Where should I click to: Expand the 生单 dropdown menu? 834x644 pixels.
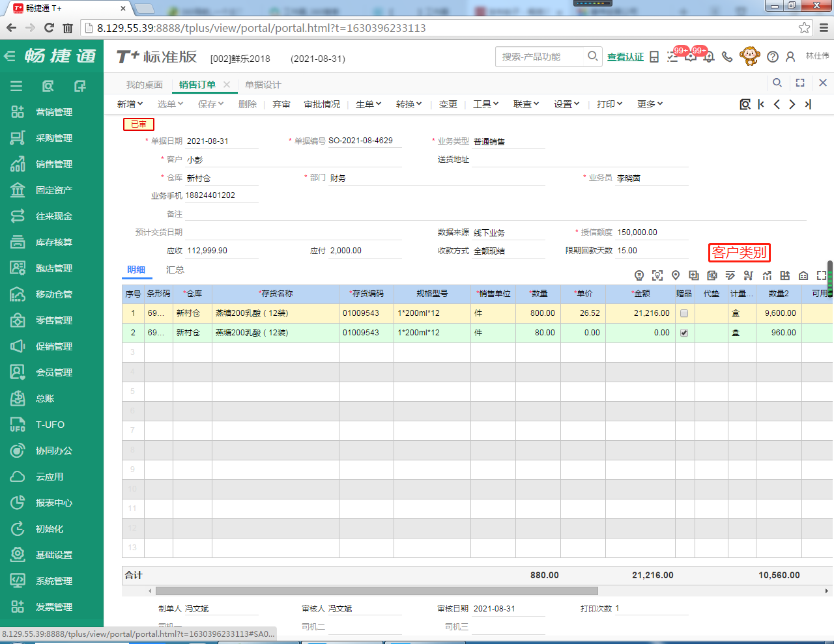368,104
